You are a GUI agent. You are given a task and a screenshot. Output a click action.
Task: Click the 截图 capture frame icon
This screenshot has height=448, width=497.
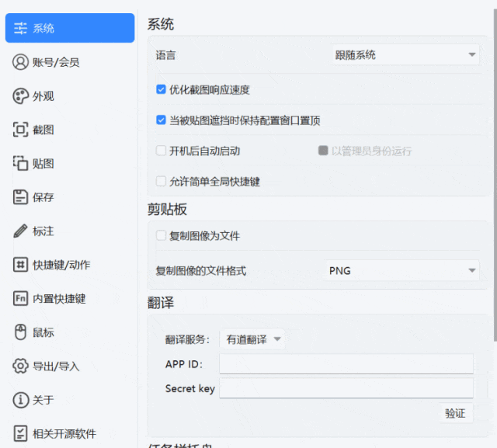coord(20,130)
